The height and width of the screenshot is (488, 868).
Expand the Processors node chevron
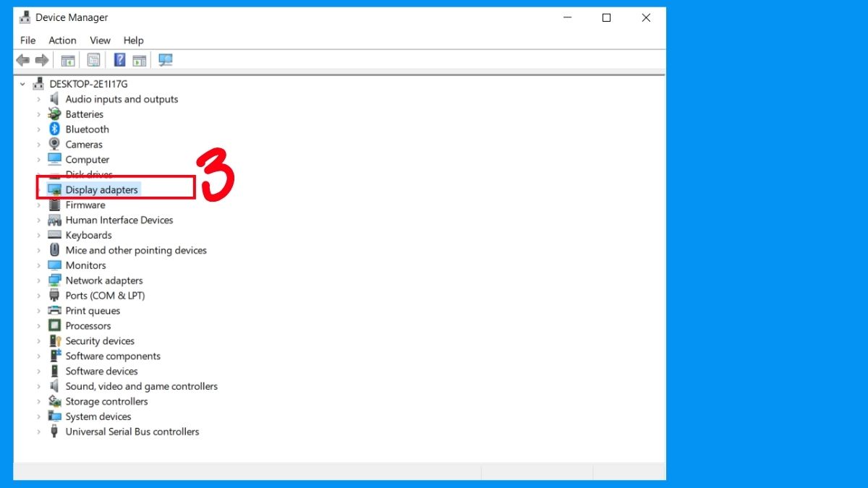(x=39, y=326)
